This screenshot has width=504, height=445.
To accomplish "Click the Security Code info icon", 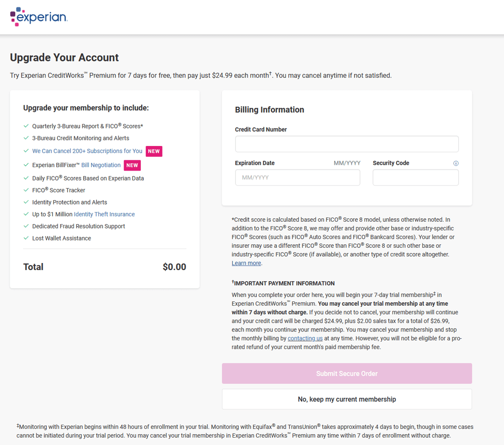I will [x=456, y=163].
